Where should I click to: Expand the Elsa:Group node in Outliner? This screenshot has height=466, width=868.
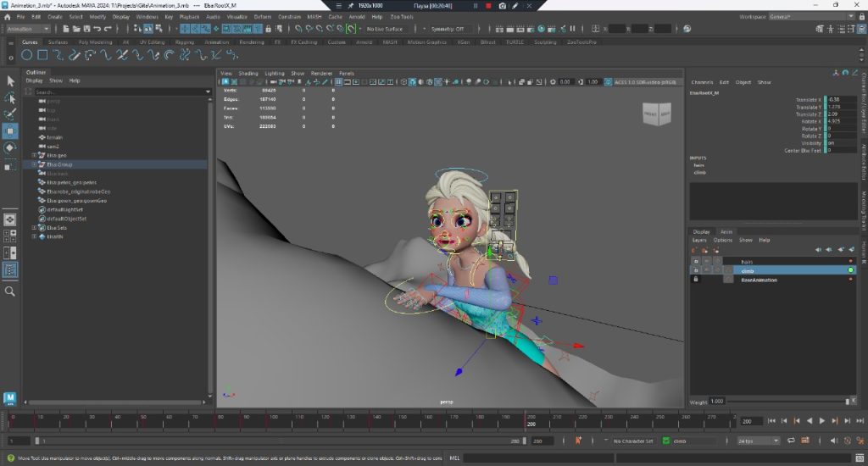coord(34,164)
